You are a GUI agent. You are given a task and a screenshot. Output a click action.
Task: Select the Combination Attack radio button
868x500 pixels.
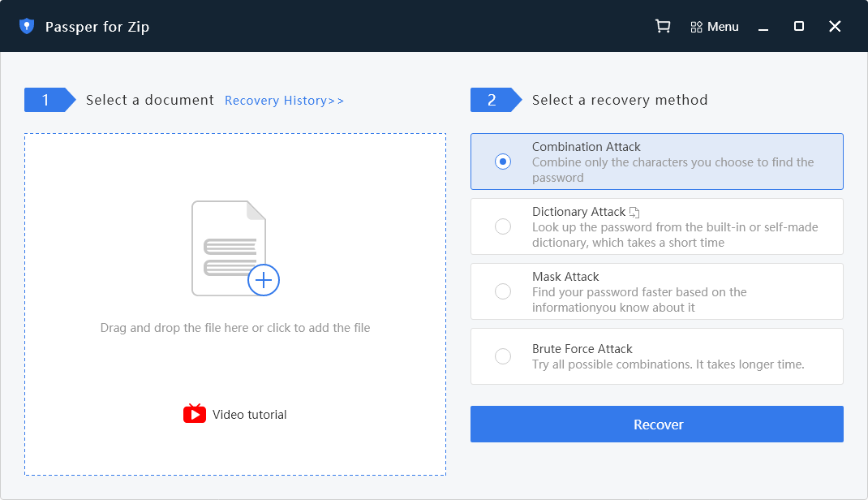pos(503,162)
